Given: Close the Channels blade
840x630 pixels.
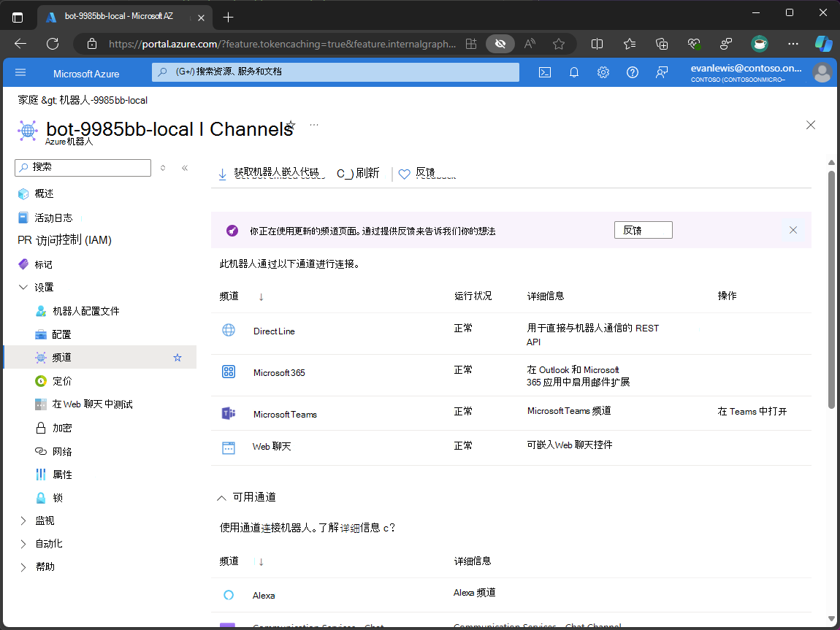Looking at the screenshot, I should (x=811, y=125).
